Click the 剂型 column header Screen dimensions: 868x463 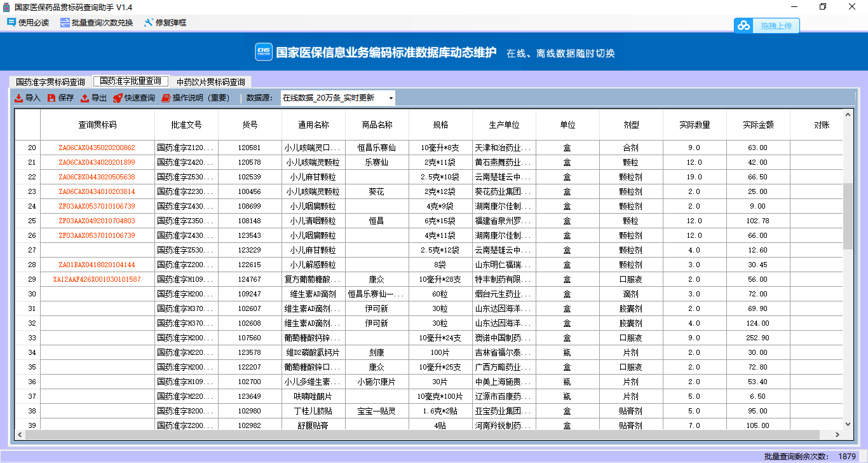click(x=631, y=125)
